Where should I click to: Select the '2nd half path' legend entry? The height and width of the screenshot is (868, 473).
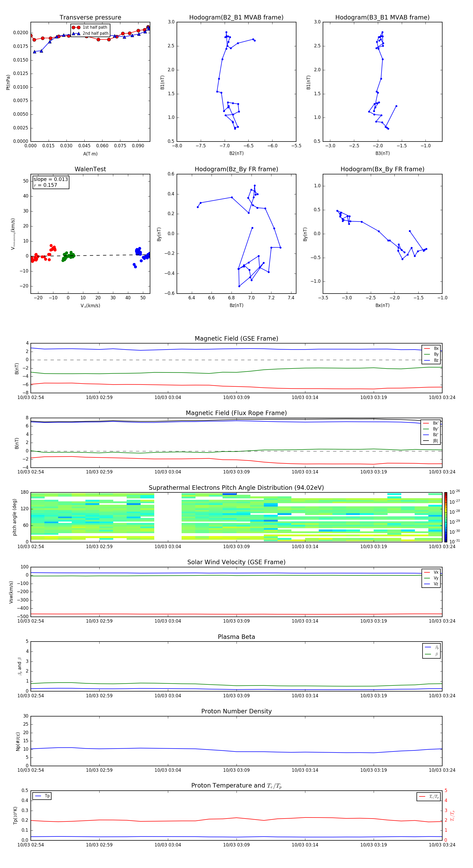pos(90,33)
